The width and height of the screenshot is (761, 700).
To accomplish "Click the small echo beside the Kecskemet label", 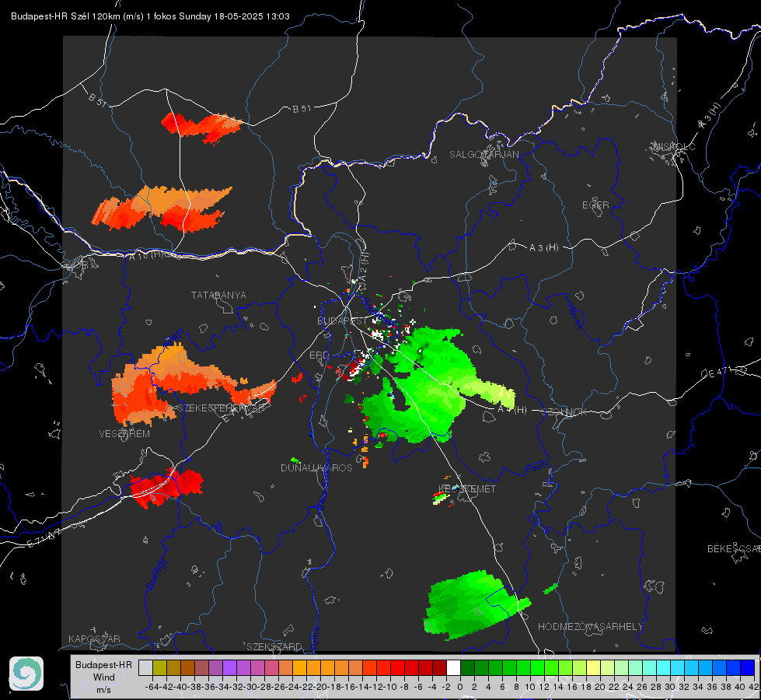I will click(440, 497).
